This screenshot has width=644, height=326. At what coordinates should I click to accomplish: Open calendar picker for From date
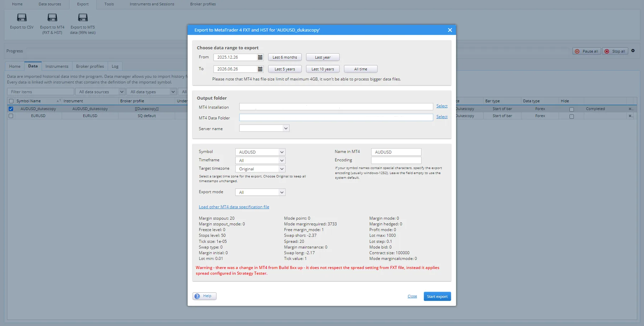260,57
